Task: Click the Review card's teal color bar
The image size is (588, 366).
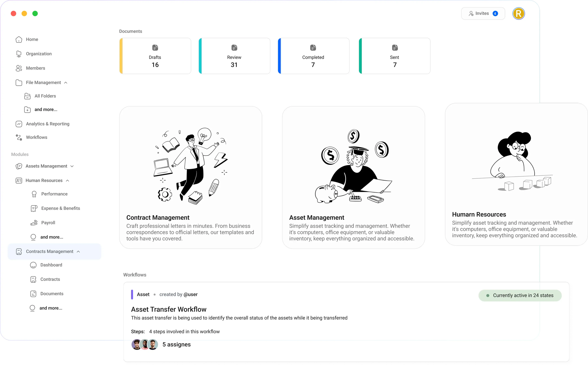Action: click(200, 56)
